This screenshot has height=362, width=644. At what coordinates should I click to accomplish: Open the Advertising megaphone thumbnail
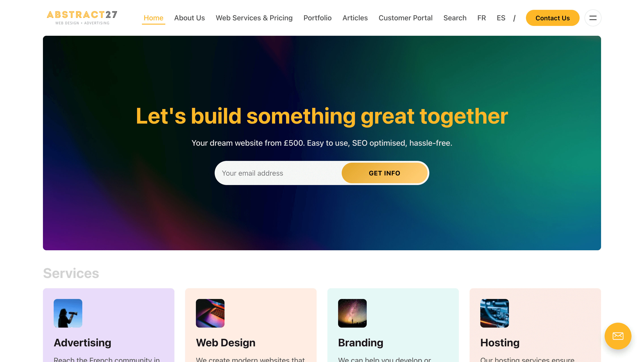pos(68,313)
